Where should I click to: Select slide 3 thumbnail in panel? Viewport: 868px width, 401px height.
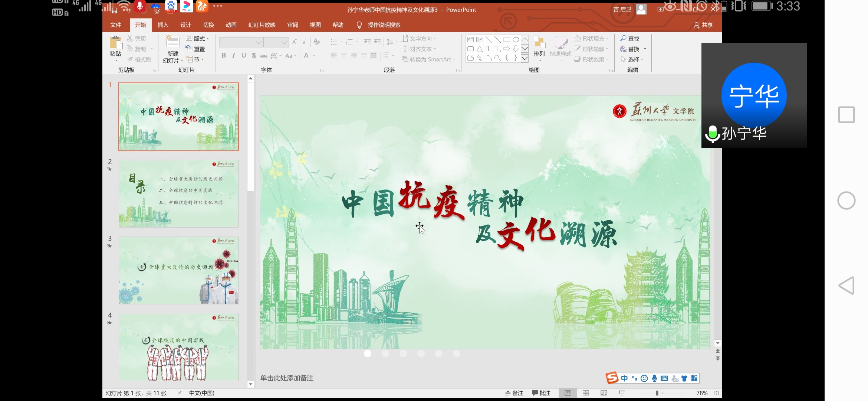click(178, 270)
